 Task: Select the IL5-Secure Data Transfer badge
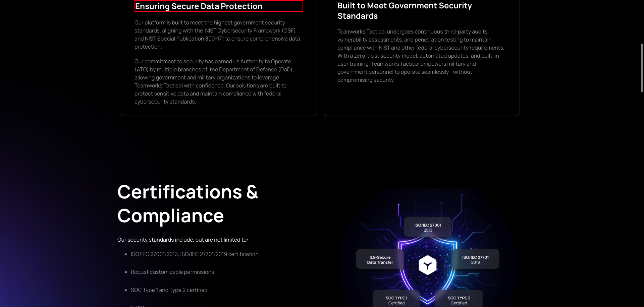(380, 260)
